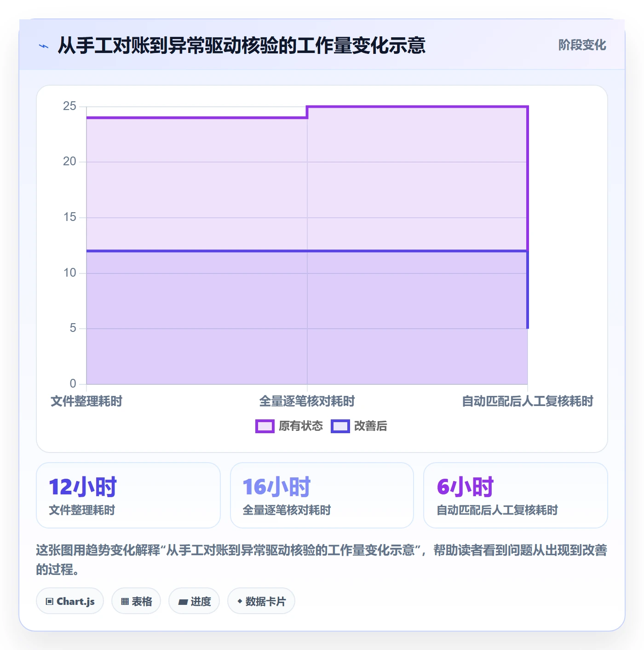Click the y-axis value 15

70,217
